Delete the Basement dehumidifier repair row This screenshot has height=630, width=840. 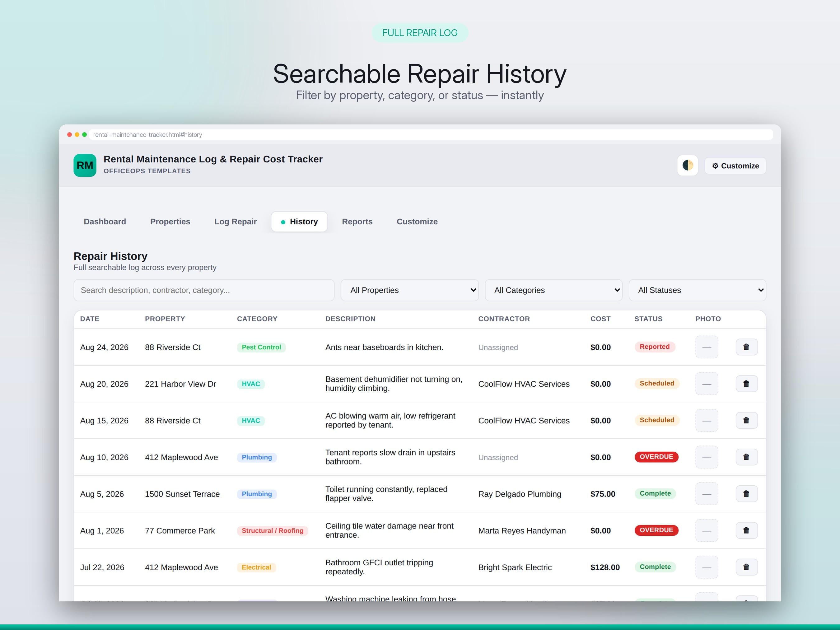coord(747,384)
